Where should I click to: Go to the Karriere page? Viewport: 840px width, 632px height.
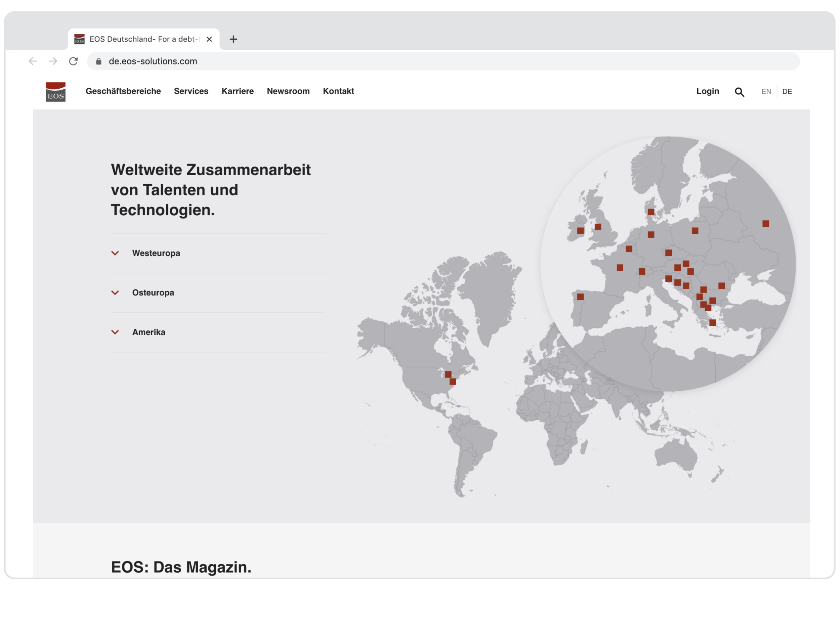[237, 91]
